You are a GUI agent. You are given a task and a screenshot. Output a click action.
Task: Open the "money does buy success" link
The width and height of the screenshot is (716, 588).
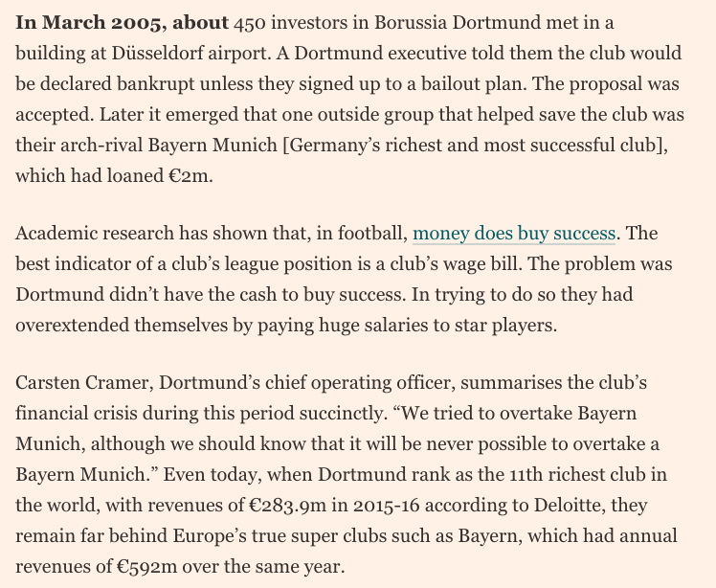pyautogui.click(x=514, y=233)
